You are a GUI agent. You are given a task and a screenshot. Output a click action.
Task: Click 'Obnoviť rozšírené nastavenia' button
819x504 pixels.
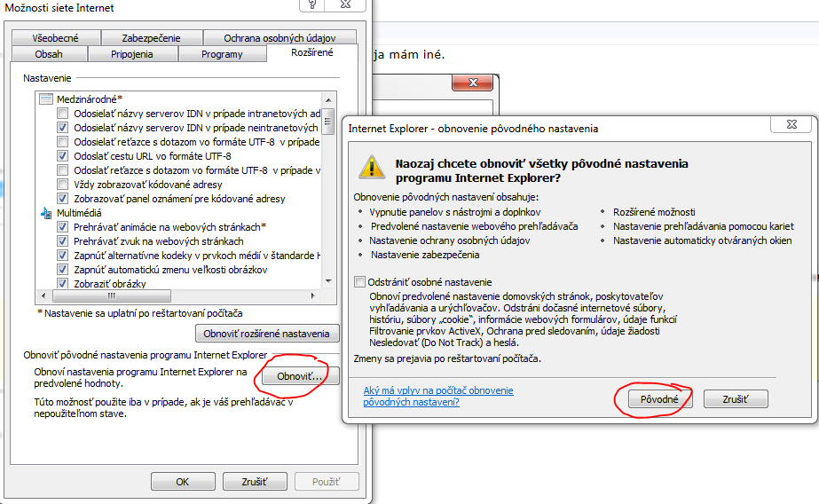[267, 334]
